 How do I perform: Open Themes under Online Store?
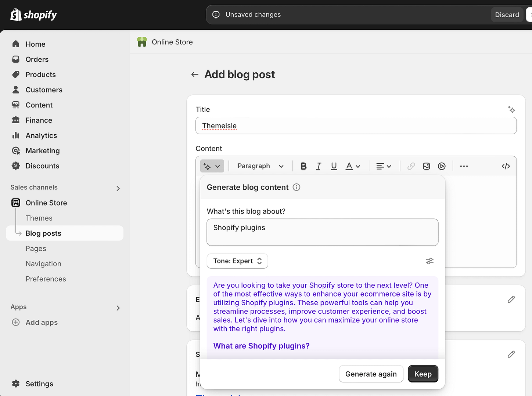[x=39, y=218]
